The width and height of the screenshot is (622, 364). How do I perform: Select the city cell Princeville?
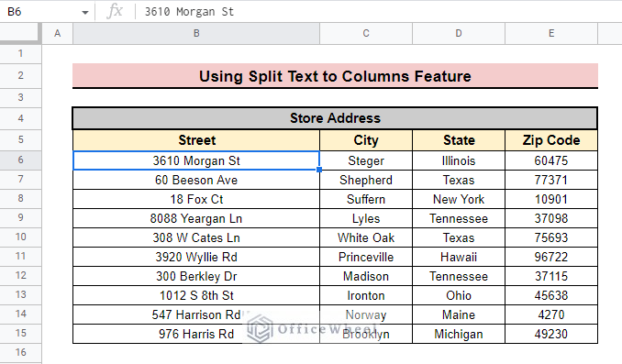point(366,257)
